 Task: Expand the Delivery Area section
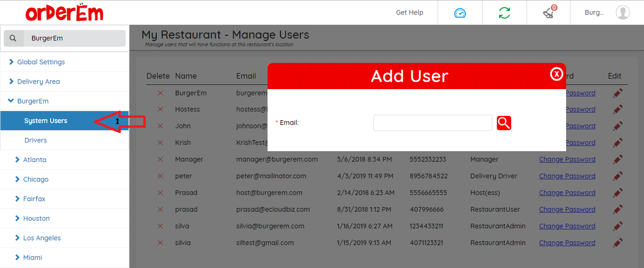click(x=38, y=82)
